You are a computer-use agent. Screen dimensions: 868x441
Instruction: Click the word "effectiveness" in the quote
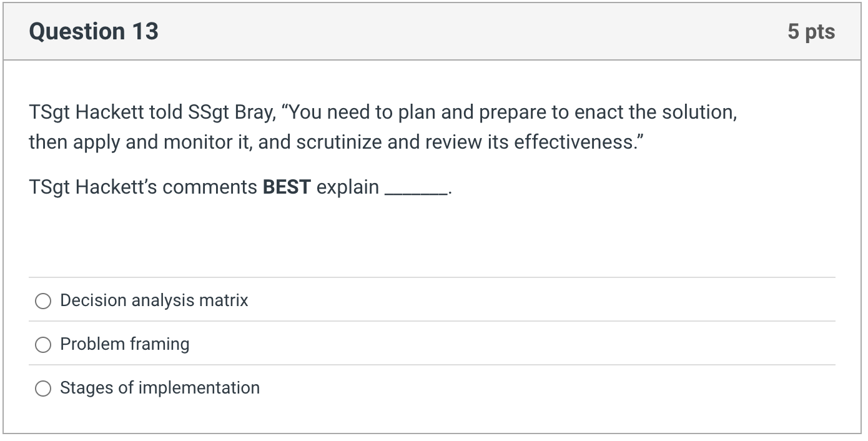573,142
